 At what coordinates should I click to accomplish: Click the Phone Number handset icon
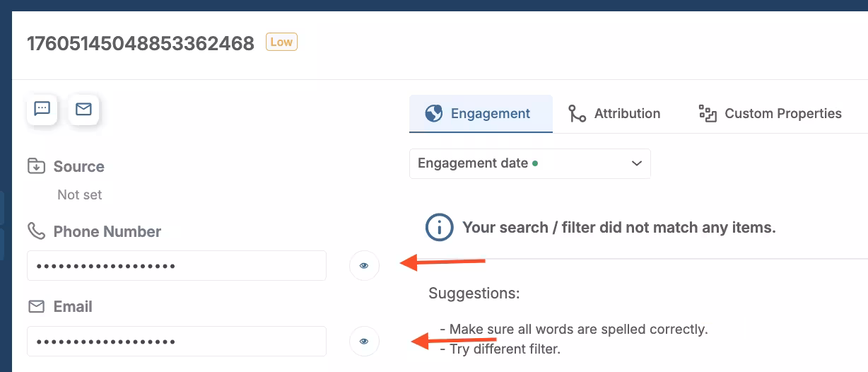(36, 231)
